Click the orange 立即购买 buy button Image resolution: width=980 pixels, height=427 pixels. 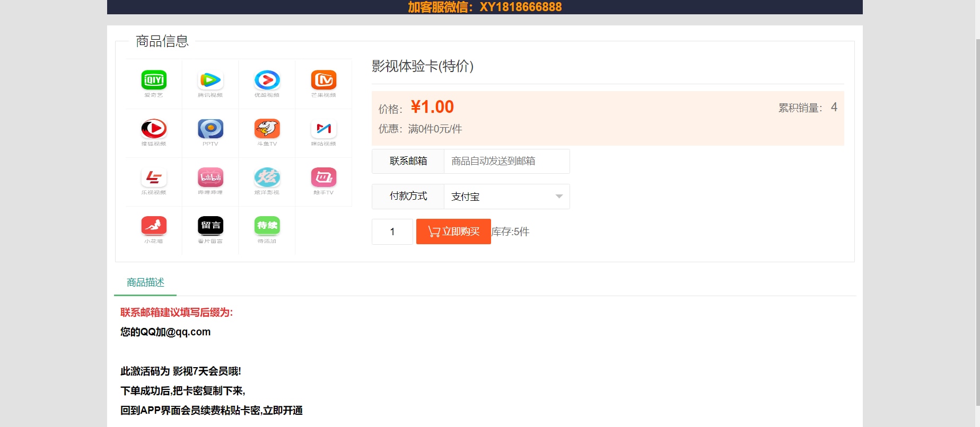click(x=453, y=232)
